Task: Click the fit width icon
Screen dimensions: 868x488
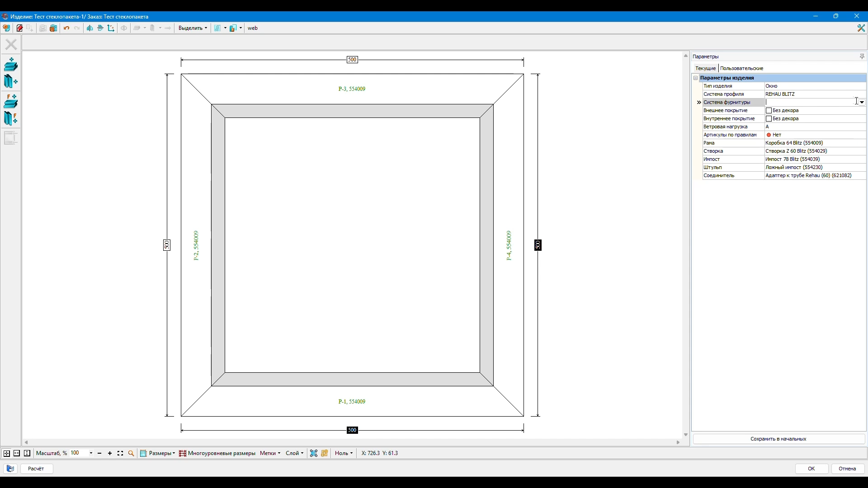Action: pos(17,453)
